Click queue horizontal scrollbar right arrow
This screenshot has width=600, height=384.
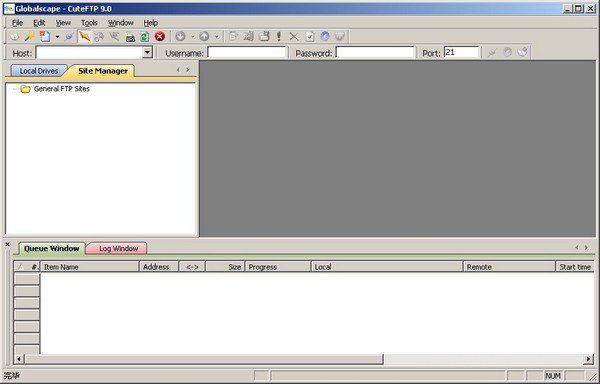[589, 359]
